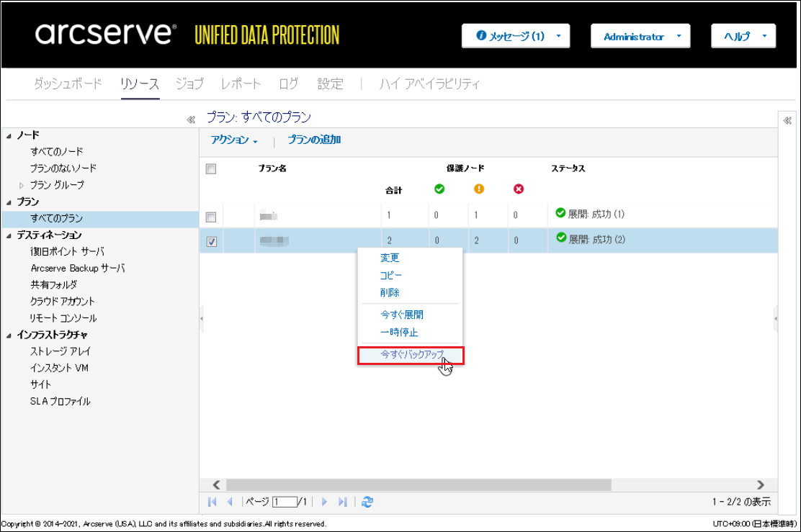Click the 展開: 成功 (1) status text
Screen dimensions: 801x532
coord(596,215)
